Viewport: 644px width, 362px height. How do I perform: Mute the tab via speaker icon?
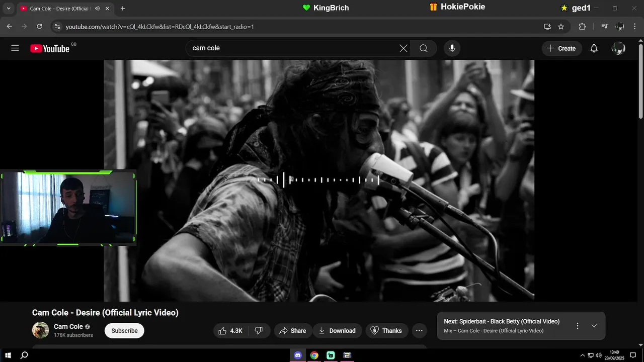(97, 9)
